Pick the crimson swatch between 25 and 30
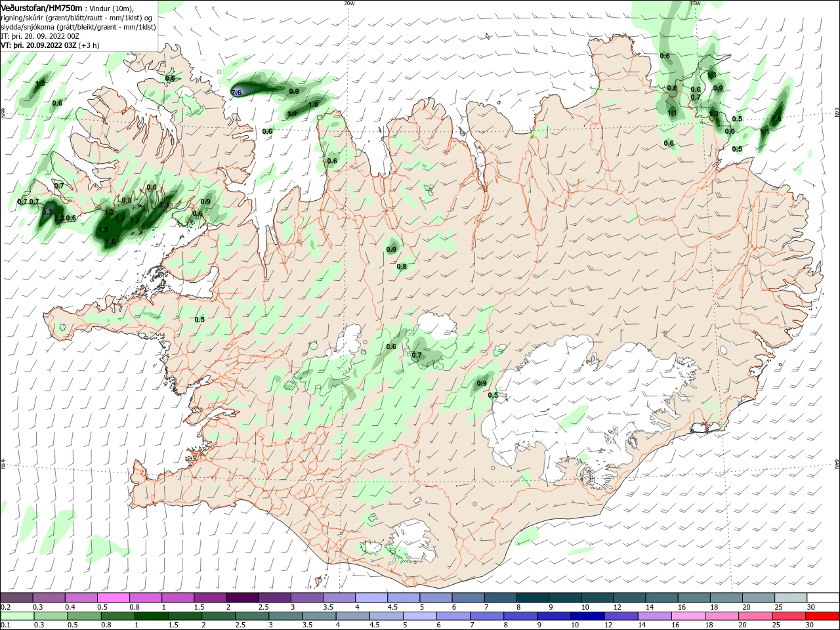The image size is (840, 630). (788, 616)
